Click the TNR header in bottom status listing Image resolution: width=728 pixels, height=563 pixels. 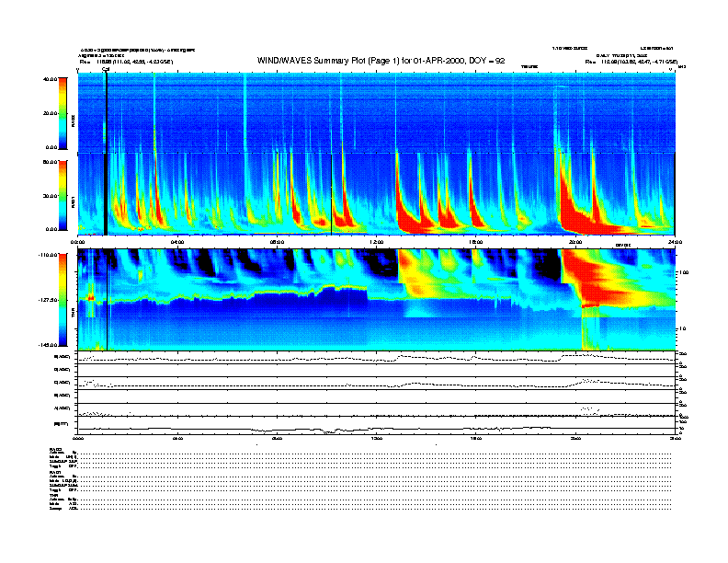coord(54,495)
